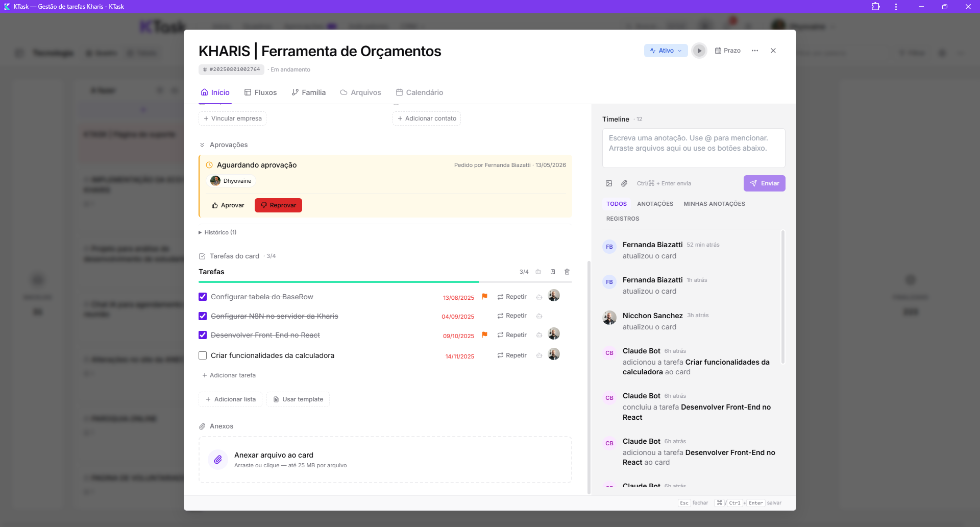This screenshot has width=980, height=527.
Task: Click Vincular empresa button
Action: click(232, 118)
